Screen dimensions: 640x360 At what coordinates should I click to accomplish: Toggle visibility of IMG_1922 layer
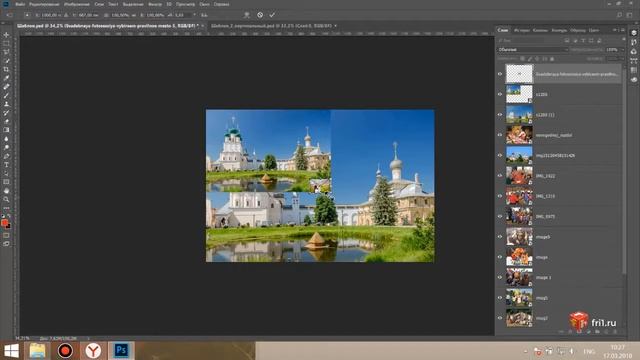click(x=500, y=176)
